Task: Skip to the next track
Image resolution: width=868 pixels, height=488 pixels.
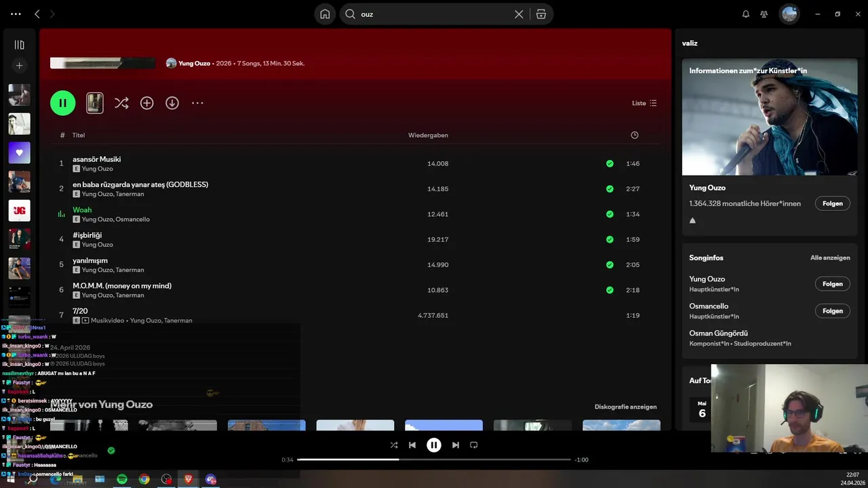Action: point(456,445)
